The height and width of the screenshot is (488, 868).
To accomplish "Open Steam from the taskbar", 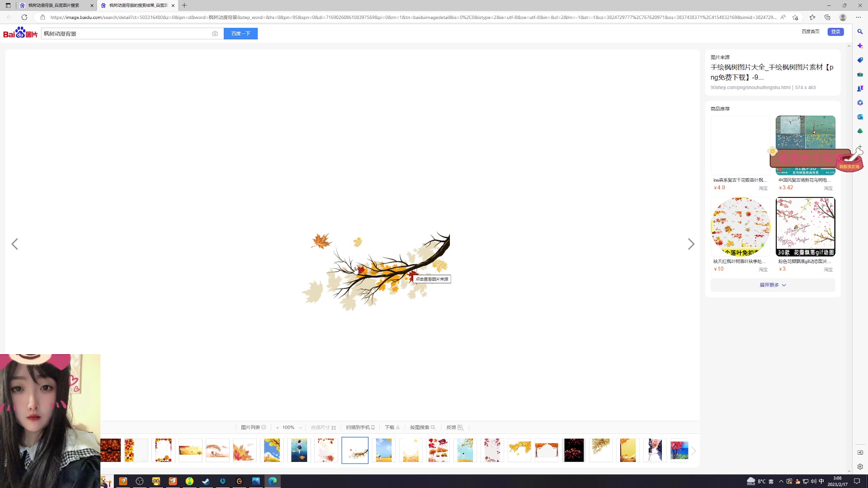I will point(206,481).
